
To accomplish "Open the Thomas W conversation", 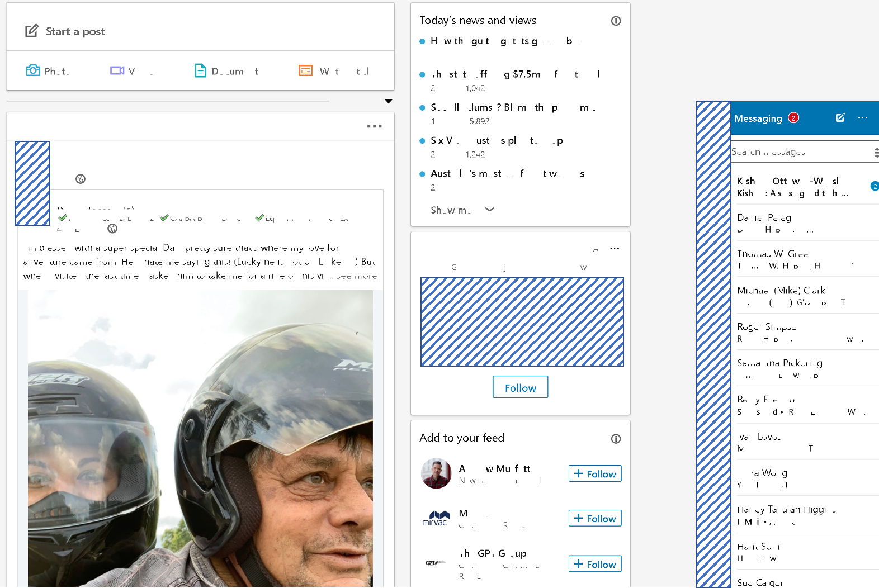I will pyautogui.click(x=805, y=259).
